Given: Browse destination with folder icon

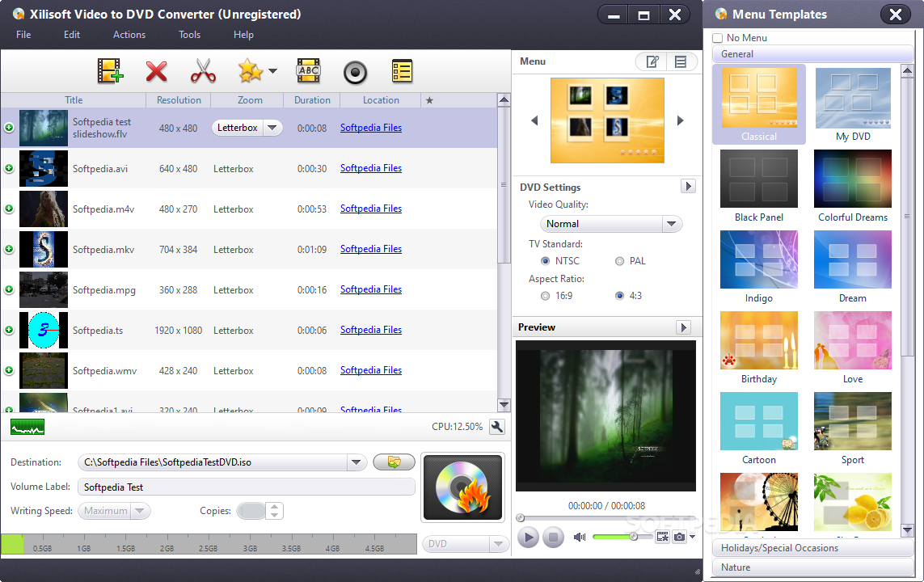Looking at the screenshot, I should (x=394, y=462).
